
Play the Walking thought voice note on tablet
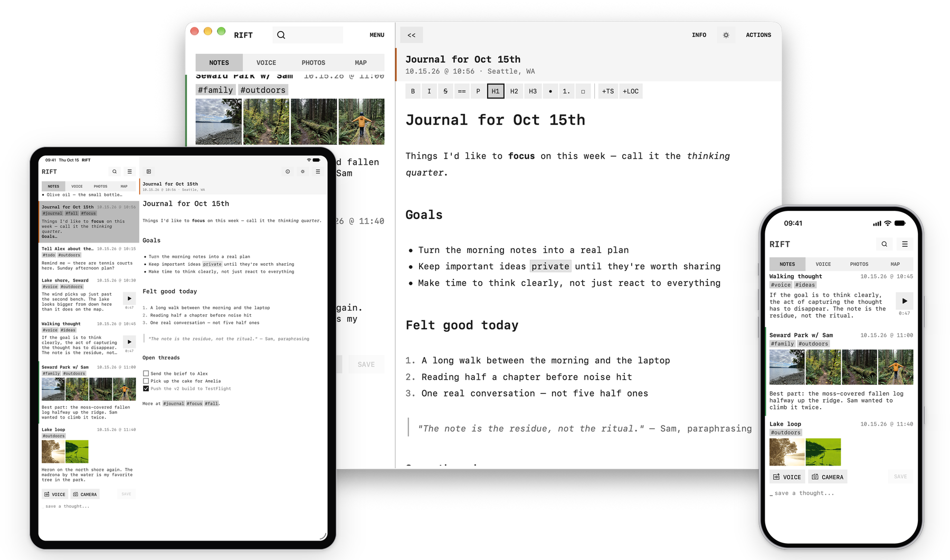click(129, 342)
